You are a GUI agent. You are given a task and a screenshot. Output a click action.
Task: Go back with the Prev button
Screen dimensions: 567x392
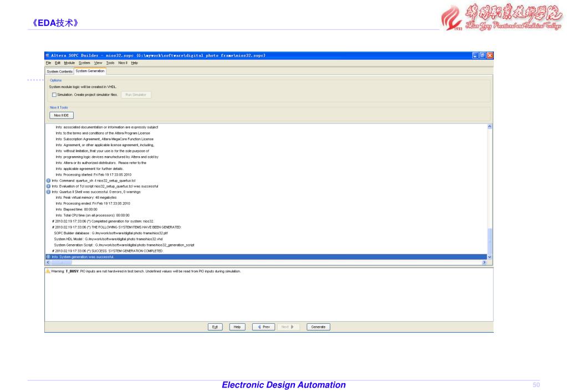pyautogui.click(x=264, y=327)
